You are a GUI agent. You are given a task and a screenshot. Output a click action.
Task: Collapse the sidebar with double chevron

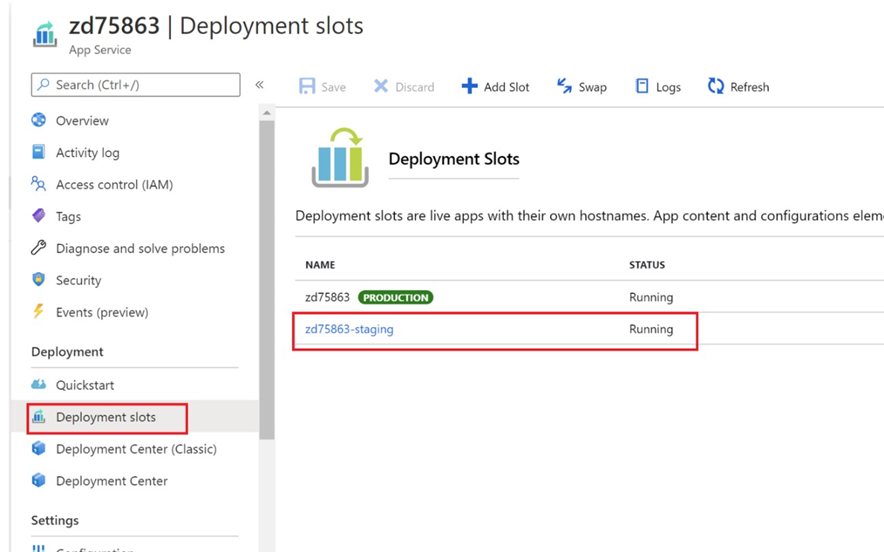point(259,85)
